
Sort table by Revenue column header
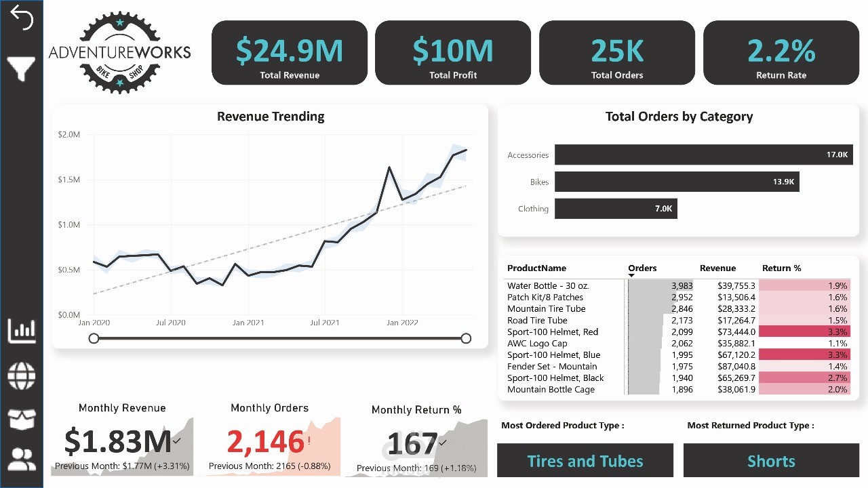pos(717,268)
